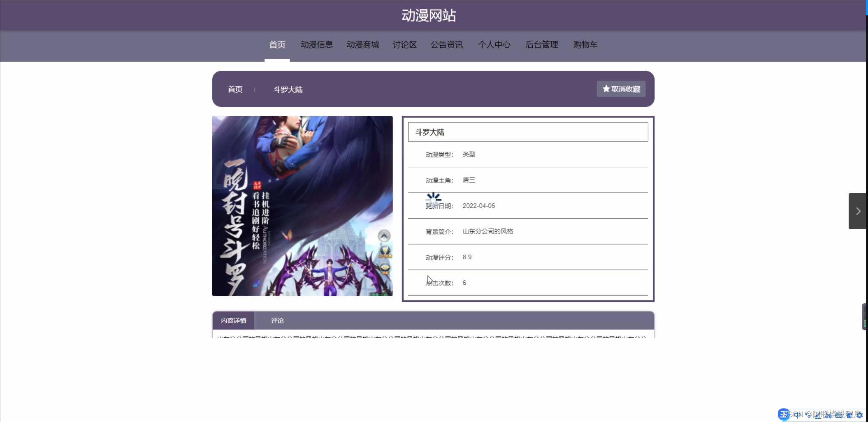Open 后台管理 link in nav
The height and width of the screenshot is (422, 868).
click(542, 45)
